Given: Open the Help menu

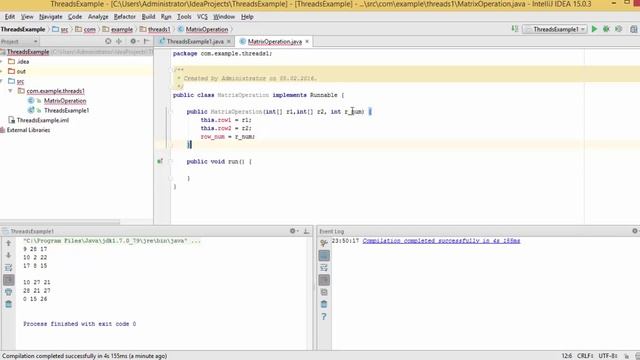Looking at the screenshot, I should tap(247, 17).
